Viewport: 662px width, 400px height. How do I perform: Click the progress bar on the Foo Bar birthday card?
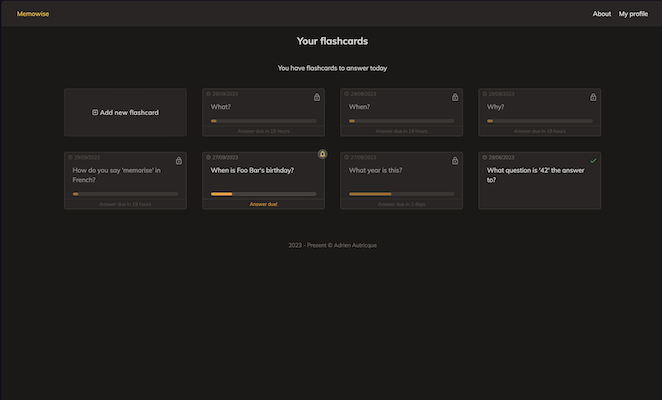click(x=263, y=194)
